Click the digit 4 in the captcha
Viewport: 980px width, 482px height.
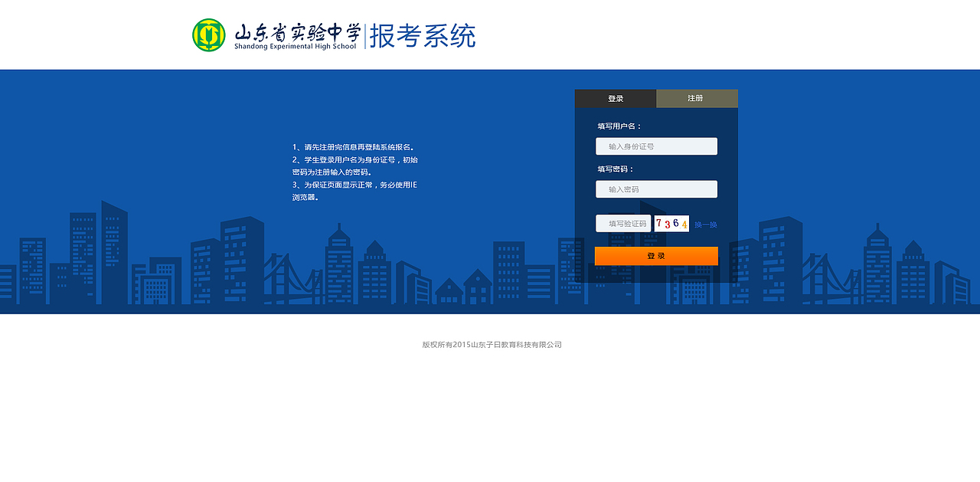pos(683,225)
